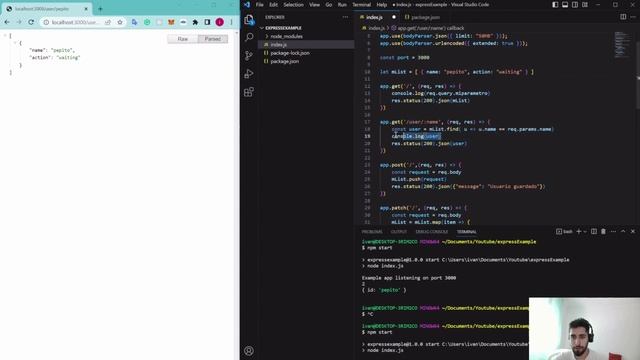The width and height of the screenshot is (640, 360).
Task: Open Google Translate extension icon
Action: [x=134, y=22]
